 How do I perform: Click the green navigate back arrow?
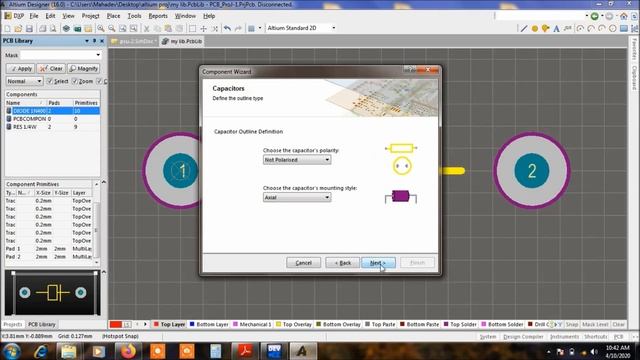(x=595, y=16)
